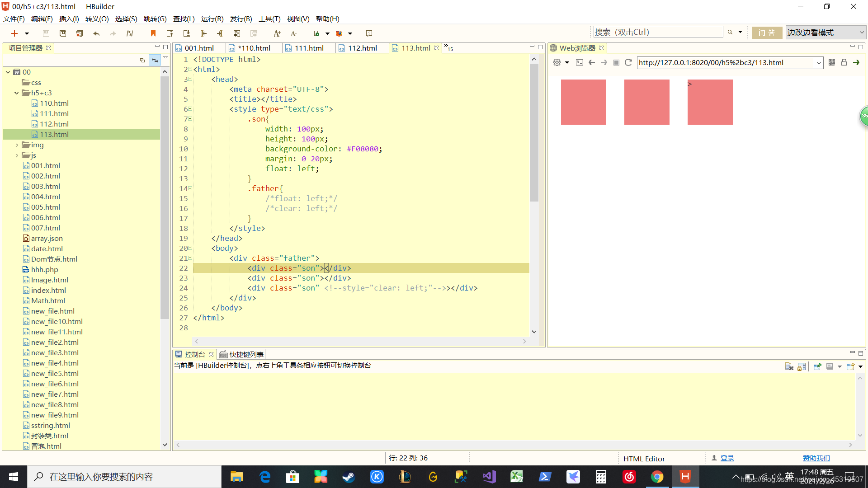Viewport: 868px width, 488px height.
Task: Open the 边改边看模式 view mode dropdown
Action: (826, 33)
